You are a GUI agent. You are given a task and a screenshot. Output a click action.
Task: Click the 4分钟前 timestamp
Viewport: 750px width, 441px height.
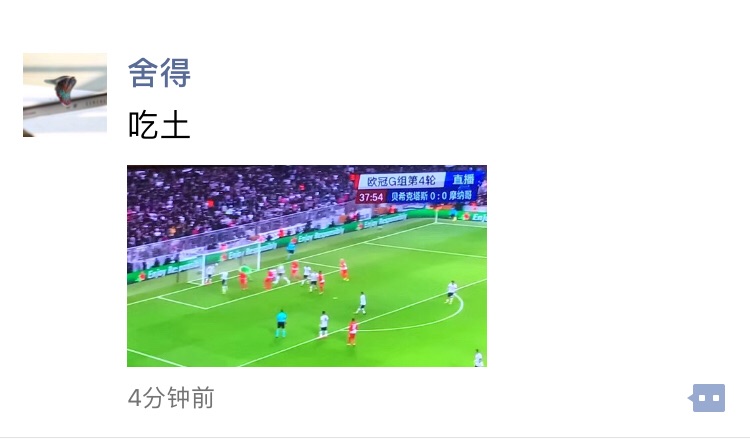[x=171, y=398]
